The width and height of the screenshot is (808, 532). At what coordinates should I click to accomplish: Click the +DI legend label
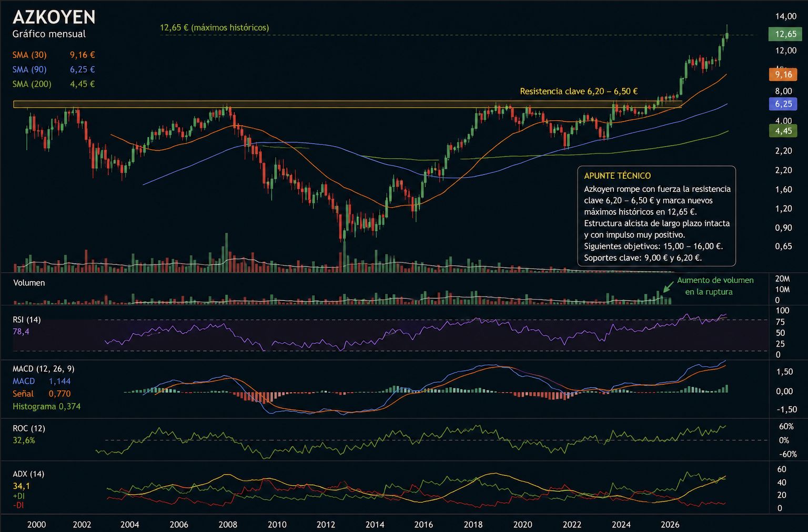(x=18, y=496)
